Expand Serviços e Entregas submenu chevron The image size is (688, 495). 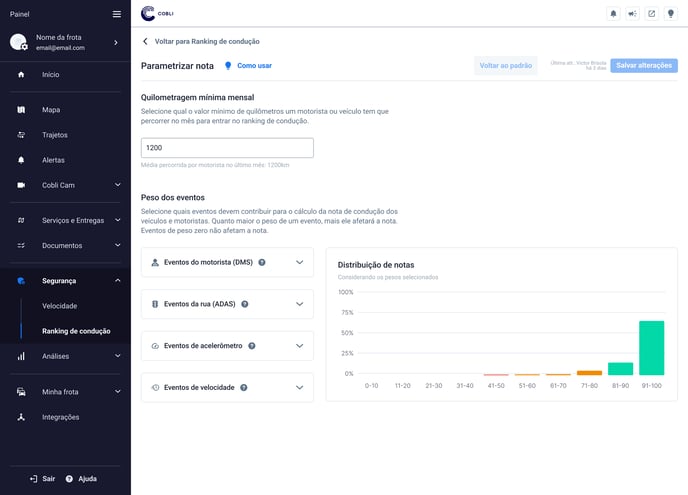pyautogui.click(x=118, y=220)
